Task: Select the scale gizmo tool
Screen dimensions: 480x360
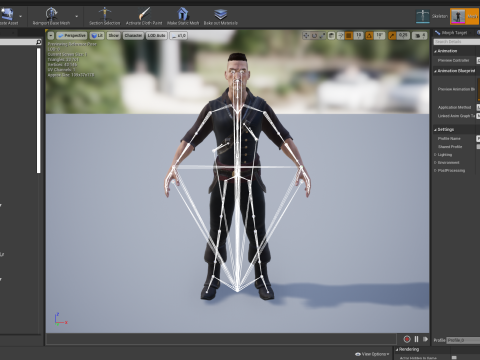Action: 322,35
